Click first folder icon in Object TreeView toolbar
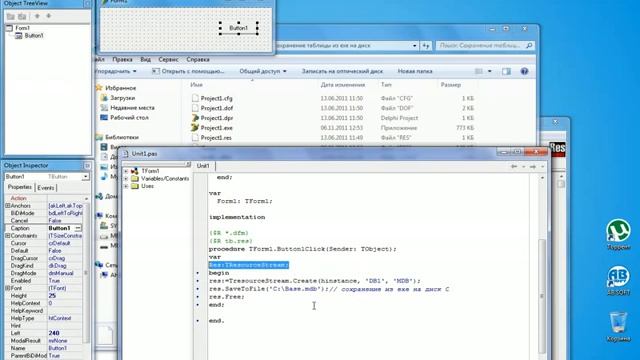This screenshot has height=360, width=640. (x=11, y=16)
